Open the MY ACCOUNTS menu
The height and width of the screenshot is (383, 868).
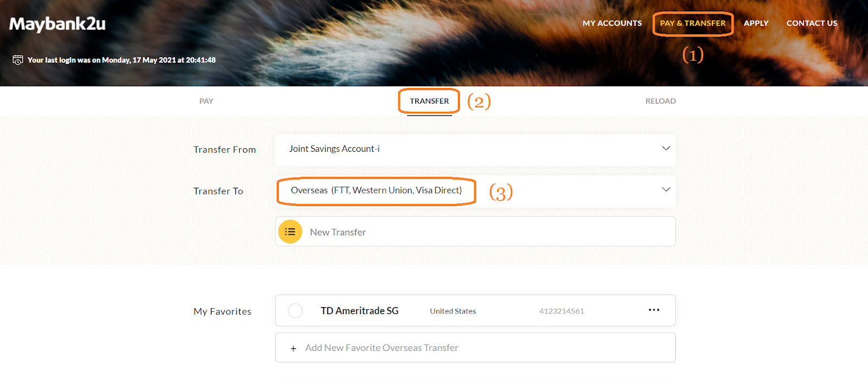click(x=612, y=23)
